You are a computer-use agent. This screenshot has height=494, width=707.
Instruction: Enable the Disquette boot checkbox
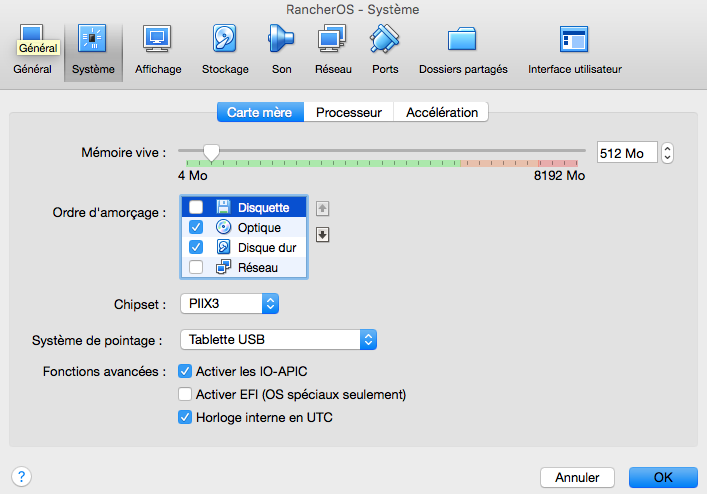196,207
